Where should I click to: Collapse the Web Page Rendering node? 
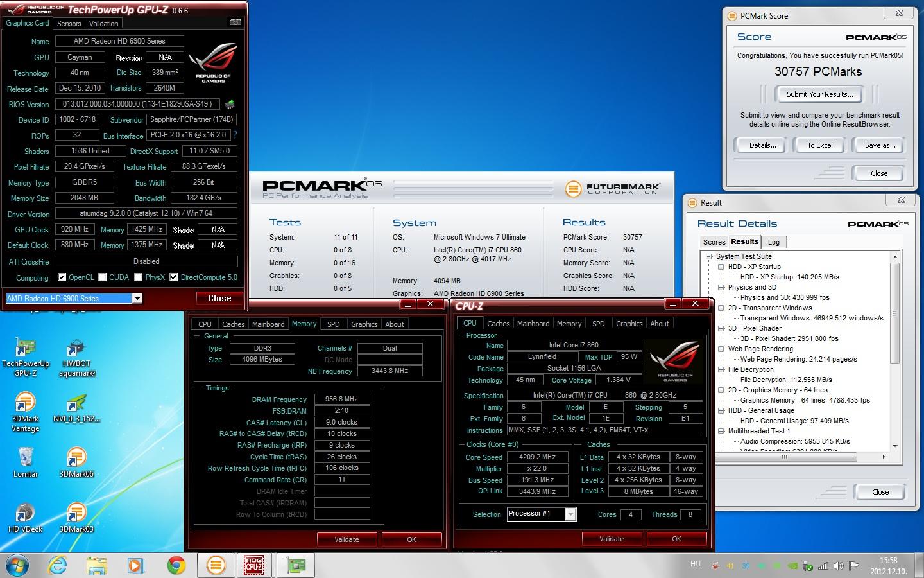pos(721,349)
